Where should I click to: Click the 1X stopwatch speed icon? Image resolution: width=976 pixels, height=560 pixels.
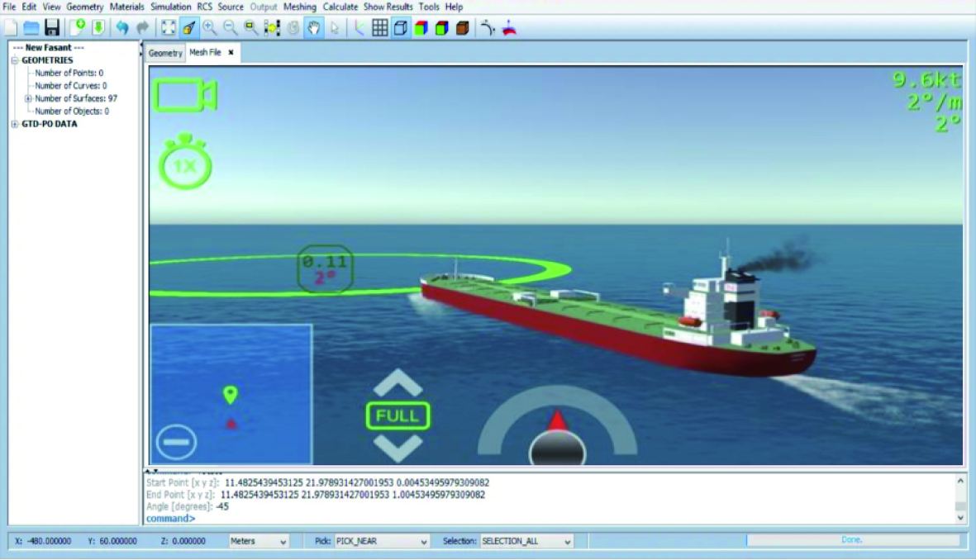click(x=185, y=164)
